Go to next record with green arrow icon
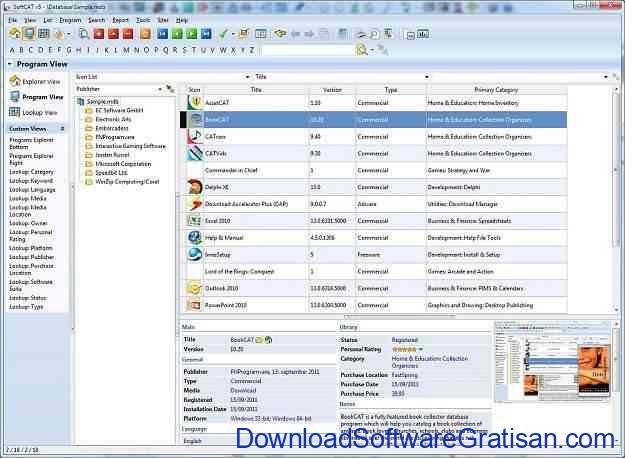The width and height of the screenshot is (625, 458). pos(191,34)
